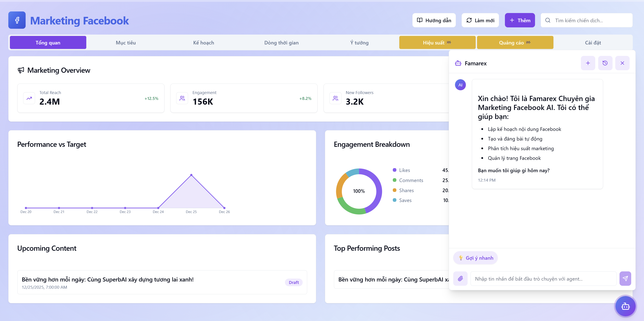The height and width of the screenshot is (321, 644).
Task: Click the Comments legend green swatch
Action: coord(395,180)
